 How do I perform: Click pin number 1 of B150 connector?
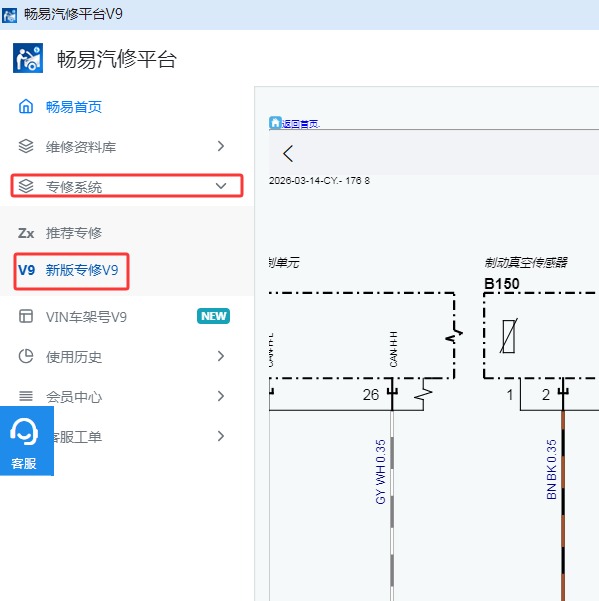click(x=510, y=395)
